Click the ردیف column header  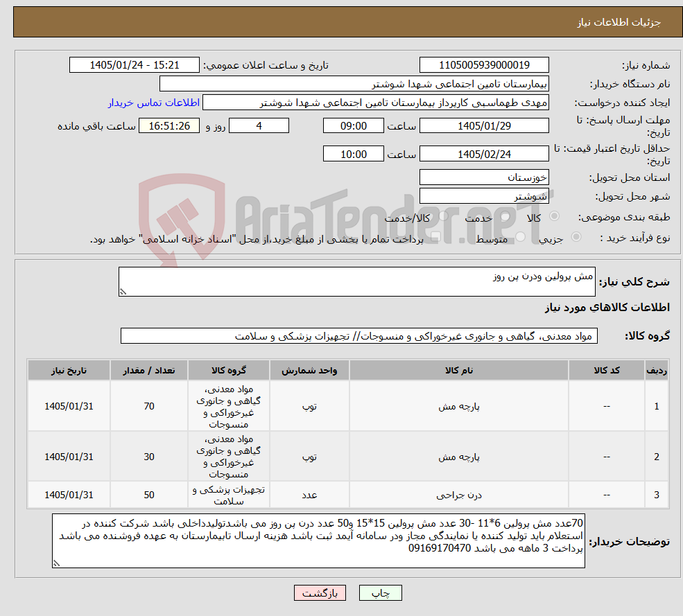[x=657, y=370]
